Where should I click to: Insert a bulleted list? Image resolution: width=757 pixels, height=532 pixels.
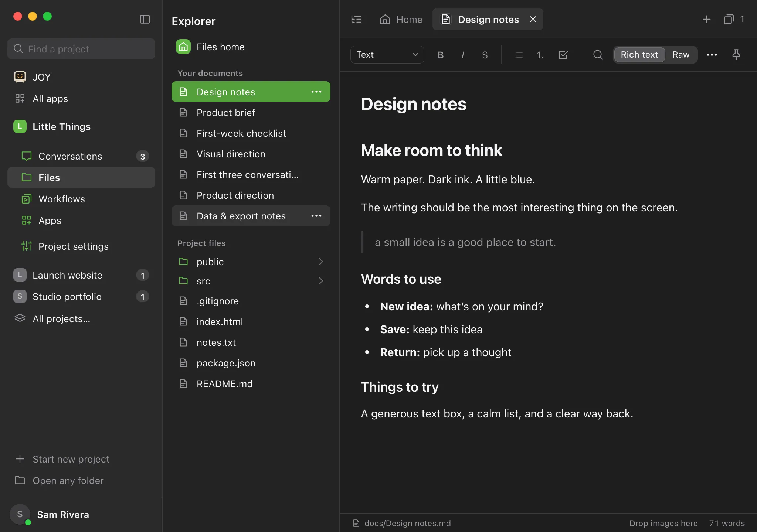pos(518,55)
